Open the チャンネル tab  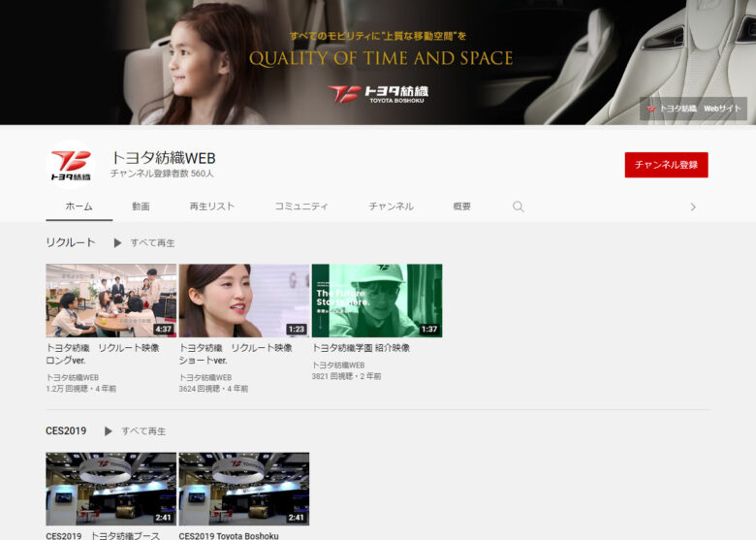(x=391, y=206)
